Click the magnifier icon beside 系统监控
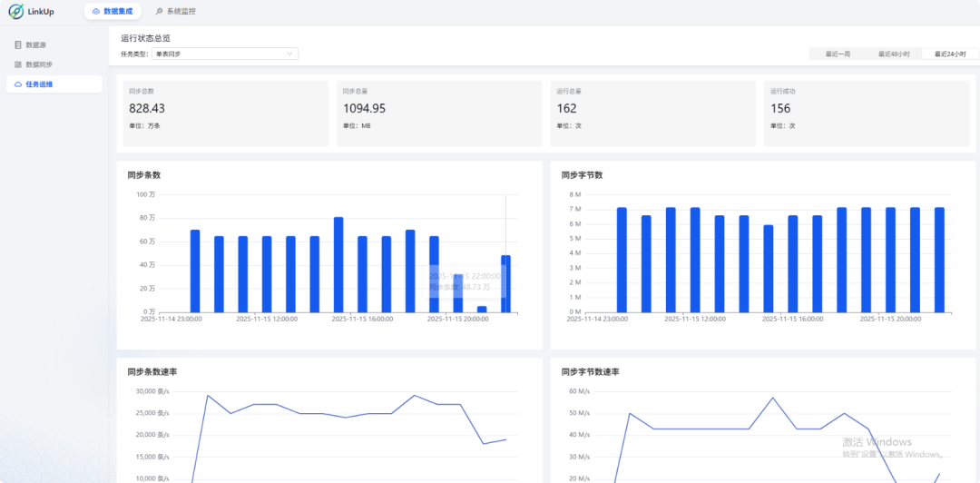The height and width of the screenshot is (483, 980). tap(160, 11)
